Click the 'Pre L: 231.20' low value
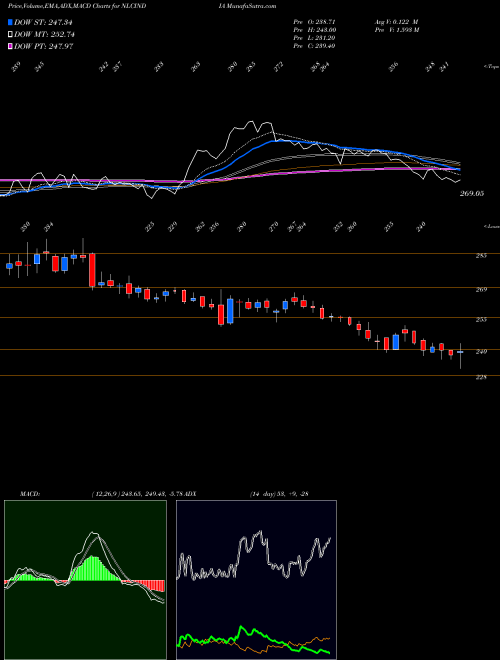Screen dimensions: 500x660 coord(314,38)
